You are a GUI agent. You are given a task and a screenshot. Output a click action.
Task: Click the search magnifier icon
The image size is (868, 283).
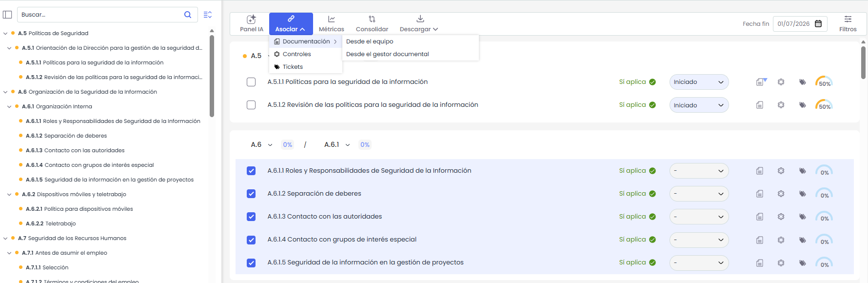[x=188, y=15]
